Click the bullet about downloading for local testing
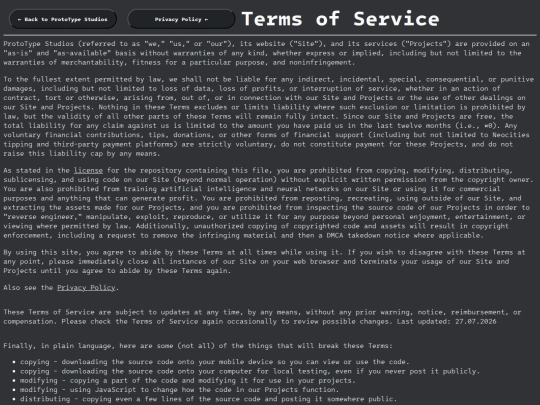The height and width of the screenshot is (405, 540). pyautogui.click(x=250, y=371)
